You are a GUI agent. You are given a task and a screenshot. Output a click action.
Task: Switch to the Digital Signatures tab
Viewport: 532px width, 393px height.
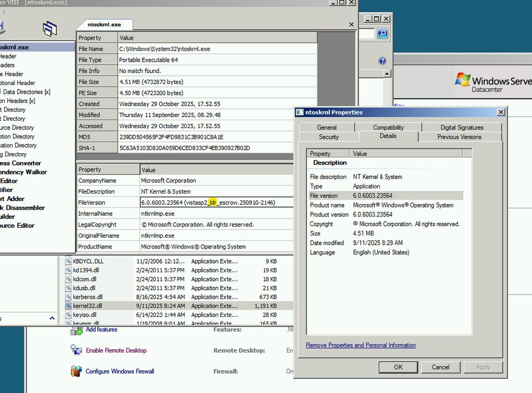point(461,127)
